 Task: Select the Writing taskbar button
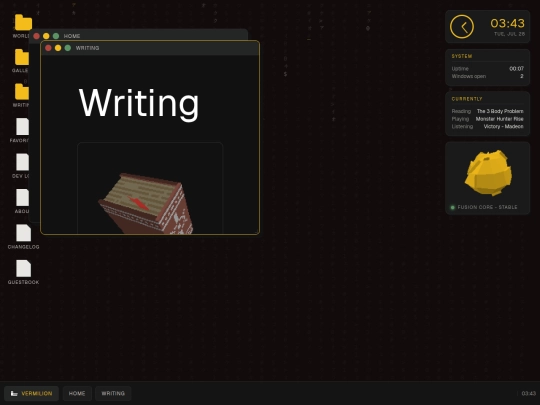tap(113, 393)
